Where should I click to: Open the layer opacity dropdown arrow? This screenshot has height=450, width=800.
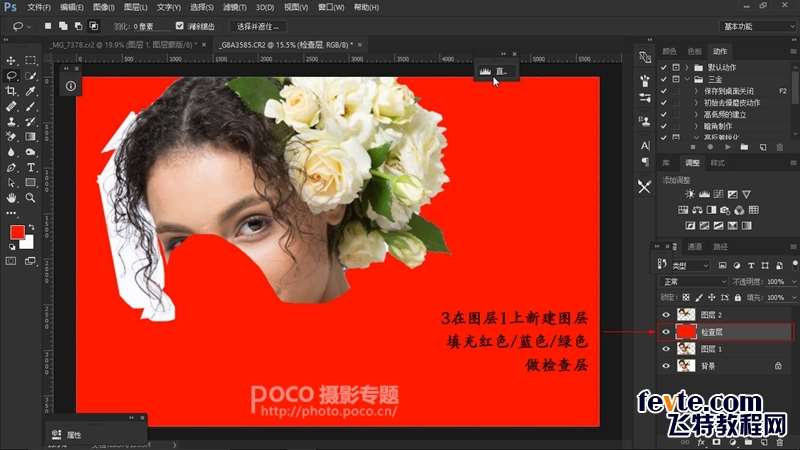(793, 282)
